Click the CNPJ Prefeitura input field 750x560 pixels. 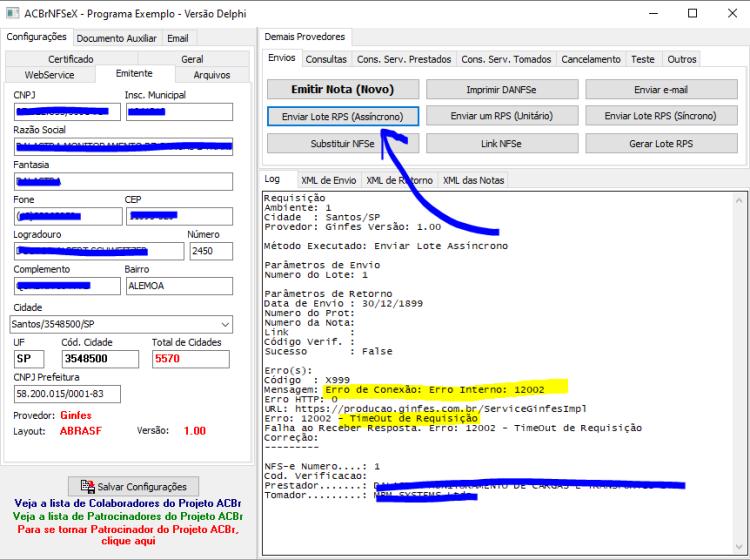pyautogui.click(x=67, y=394)
